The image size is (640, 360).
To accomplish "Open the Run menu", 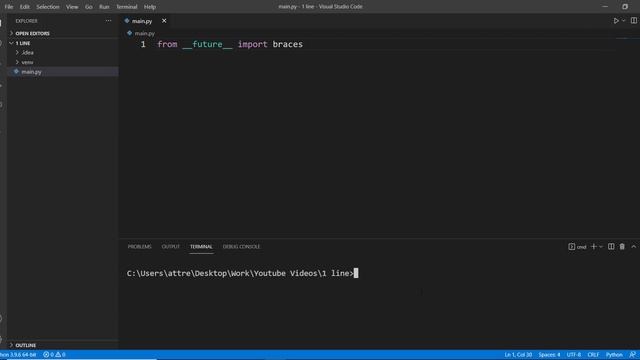I will click(104, 7).
